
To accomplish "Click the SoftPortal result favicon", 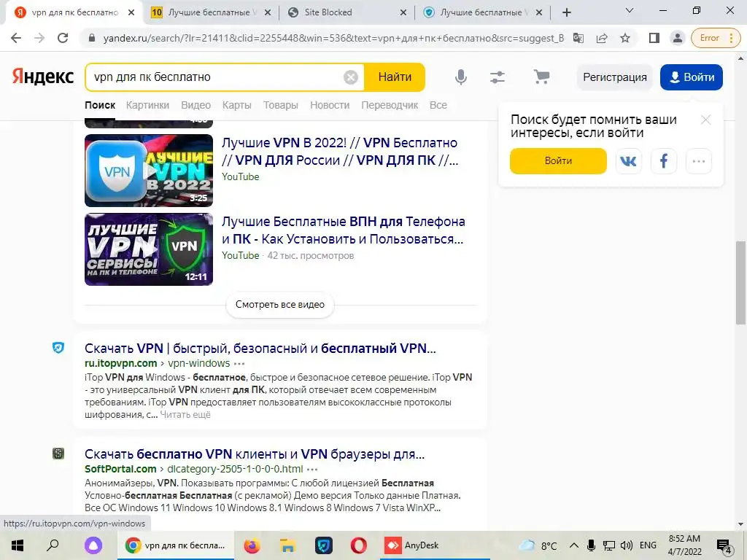I will click(x=58, y=454).
